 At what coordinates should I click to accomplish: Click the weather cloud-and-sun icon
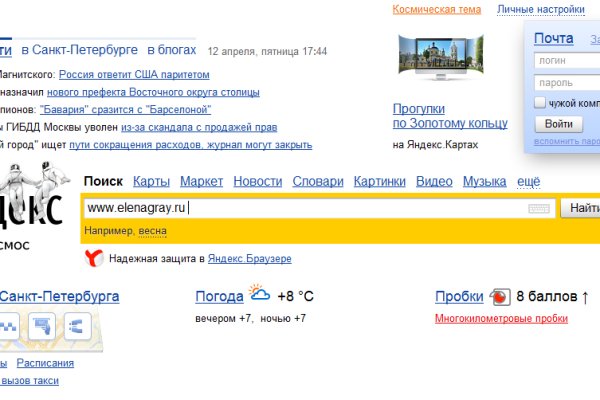(x=259, y=295)
